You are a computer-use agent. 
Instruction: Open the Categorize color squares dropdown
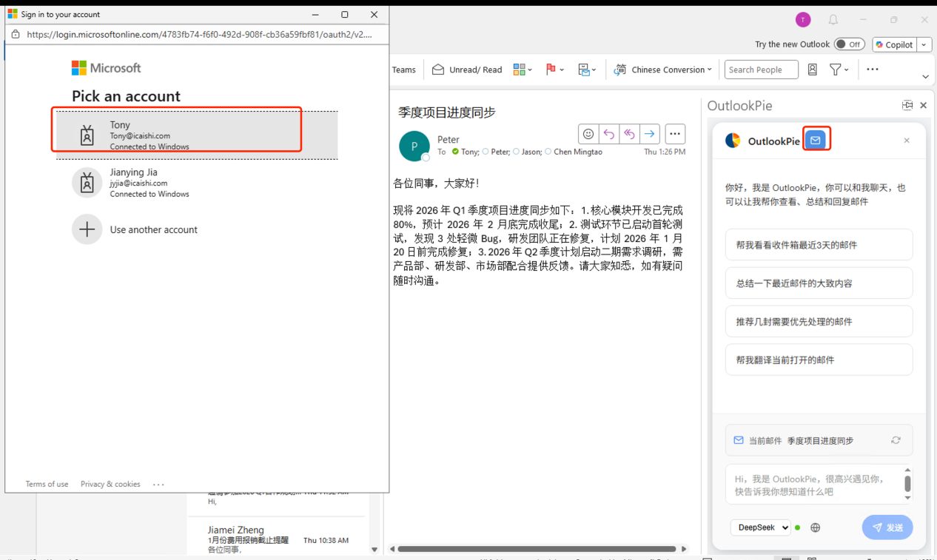click(523, 70)
